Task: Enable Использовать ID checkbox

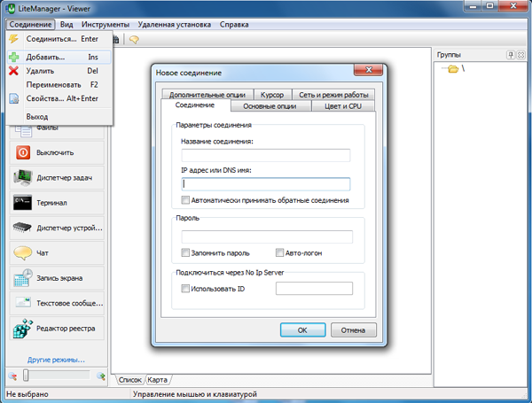Action: [185, 289]
